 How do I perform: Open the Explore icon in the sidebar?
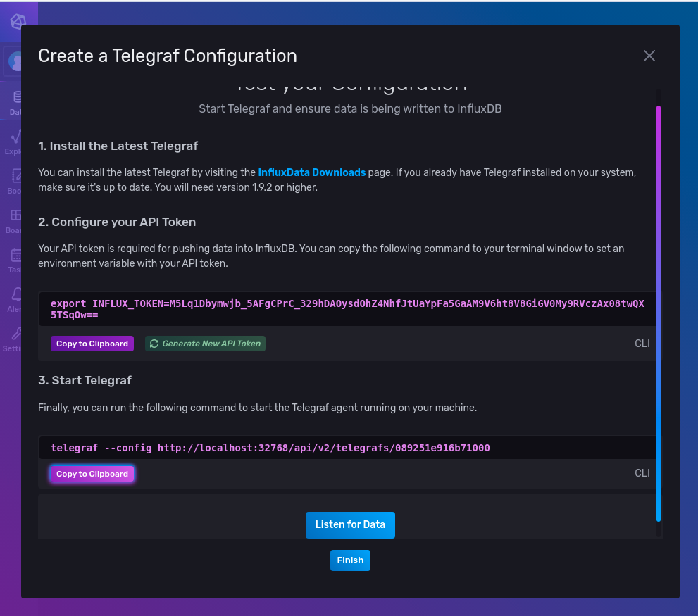(x=16, y=136)
